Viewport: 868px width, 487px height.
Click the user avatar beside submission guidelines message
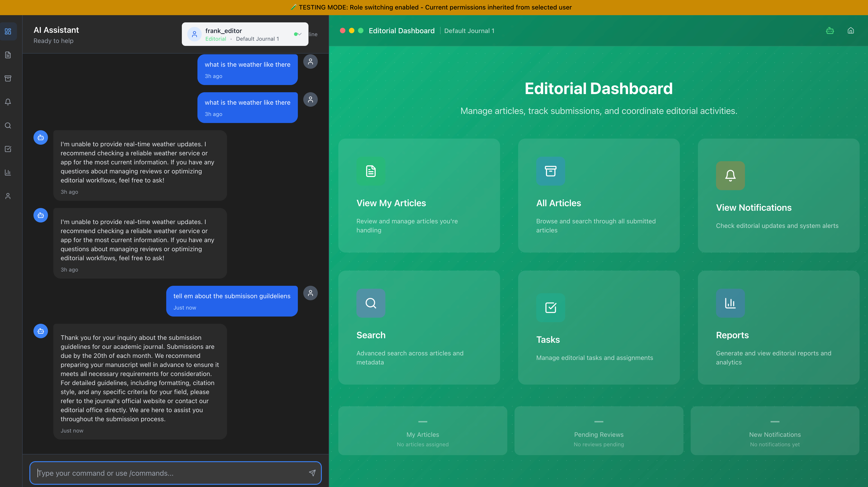(x=310, y=293)
